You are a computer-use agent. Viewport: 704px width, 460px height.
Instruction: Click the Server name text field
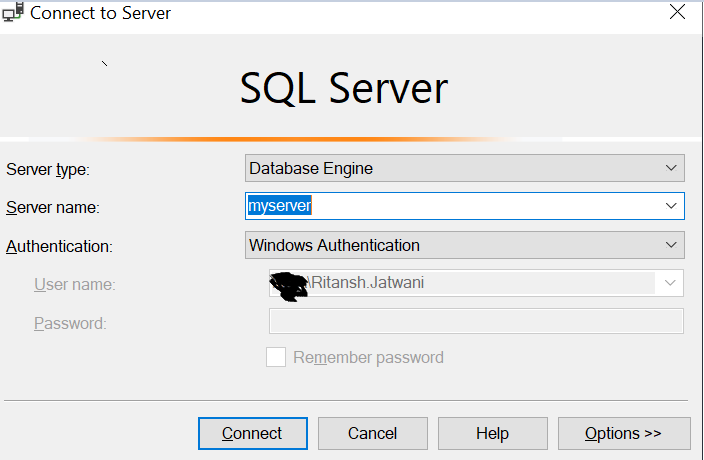click(450, 206)
